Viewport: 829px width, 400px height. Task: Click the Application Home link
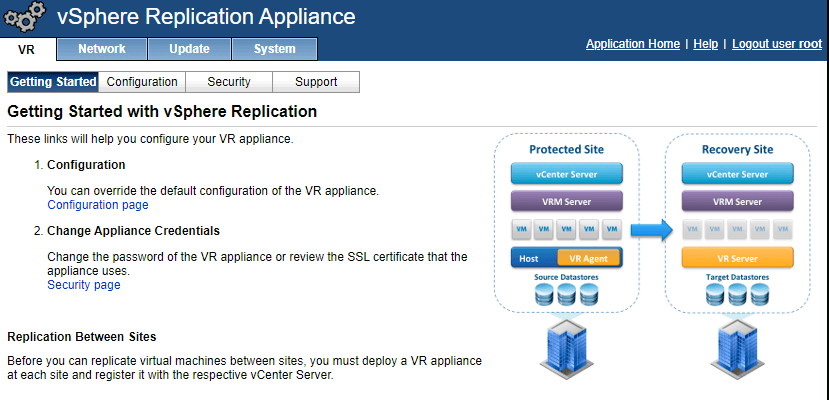(633, 44)
